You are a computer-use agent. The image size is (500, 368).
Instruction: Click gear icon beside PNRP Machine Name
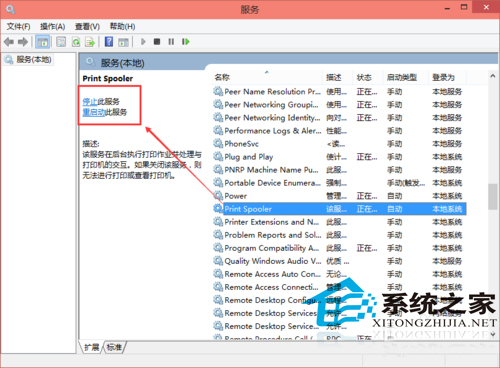218,170
